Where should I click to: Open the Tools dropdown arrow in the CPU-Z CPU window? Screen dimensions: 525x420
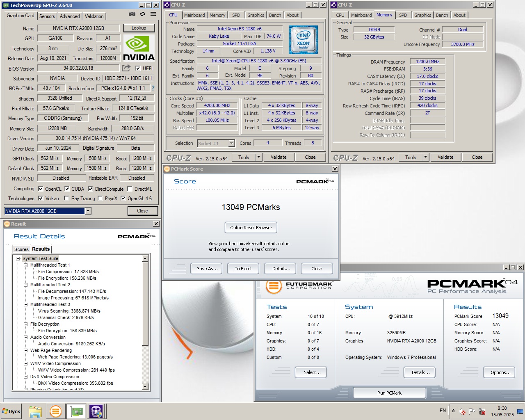pos(258,157)
